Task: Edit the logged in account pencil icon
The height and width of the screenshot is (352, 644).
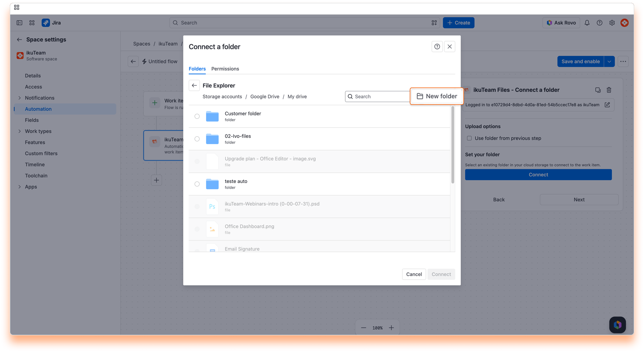Action: pyautogui.click(x=607, y=105)
